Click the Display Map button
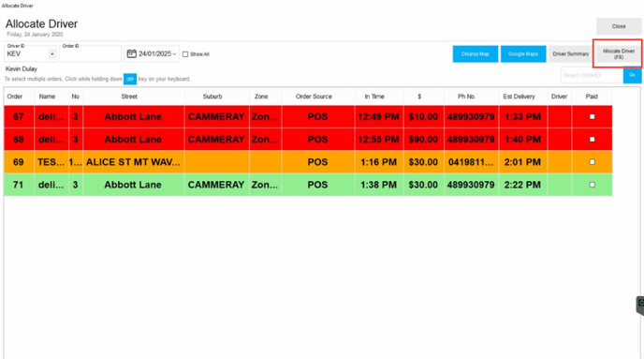This screenshot has height=359, width=644. 476,53
